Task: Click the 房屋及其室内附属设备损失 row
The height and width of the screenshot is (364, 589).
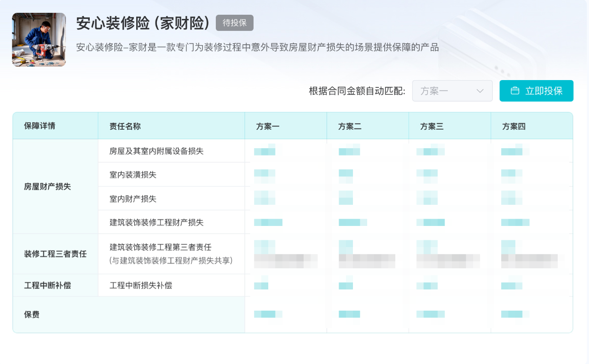Action: click(156, 151)
